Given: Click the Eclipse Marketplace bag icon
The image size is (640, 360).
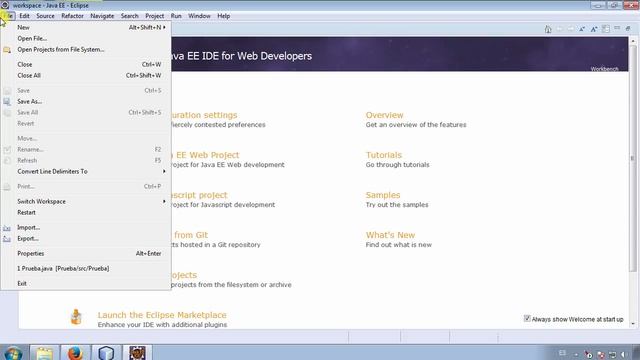Looking at the screenshot, I should 76,317.
